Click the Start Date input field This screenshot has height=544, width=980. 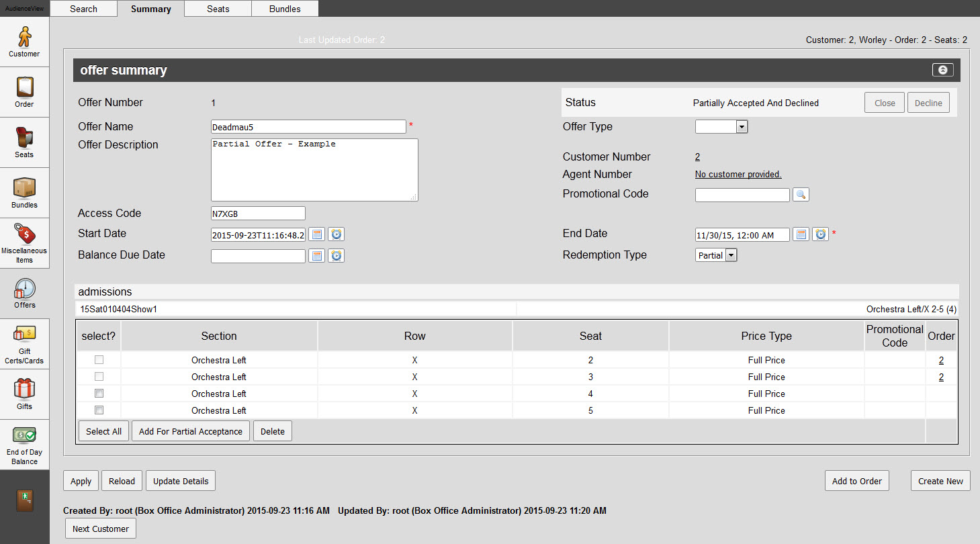pos(258,234)
